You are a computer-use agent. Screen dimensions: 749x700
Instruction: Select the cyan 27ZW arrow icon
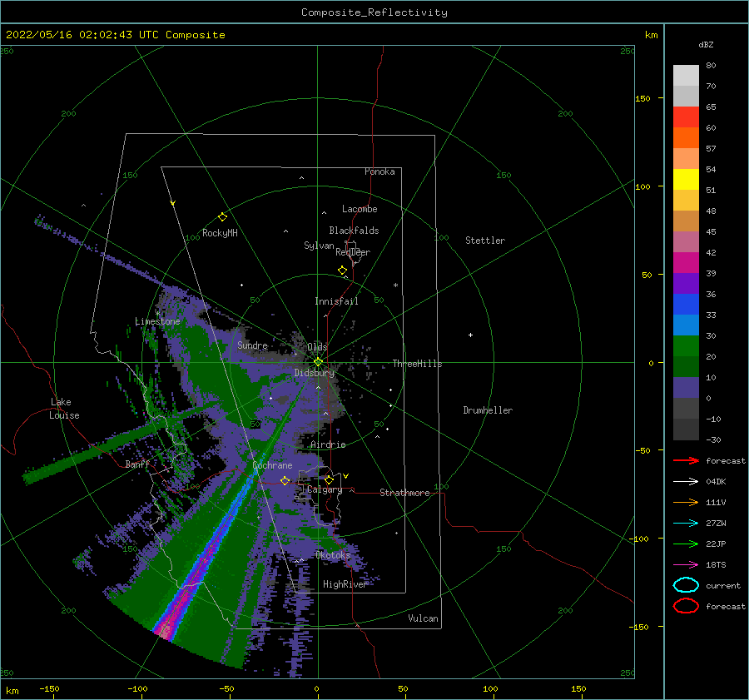tap(686, 524)
